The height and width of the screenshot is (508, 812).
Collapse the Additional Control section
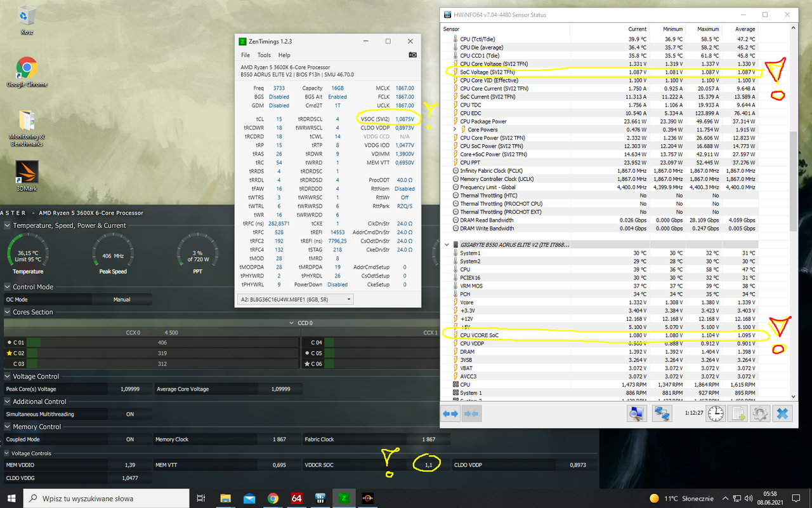(x=8, y=401)
